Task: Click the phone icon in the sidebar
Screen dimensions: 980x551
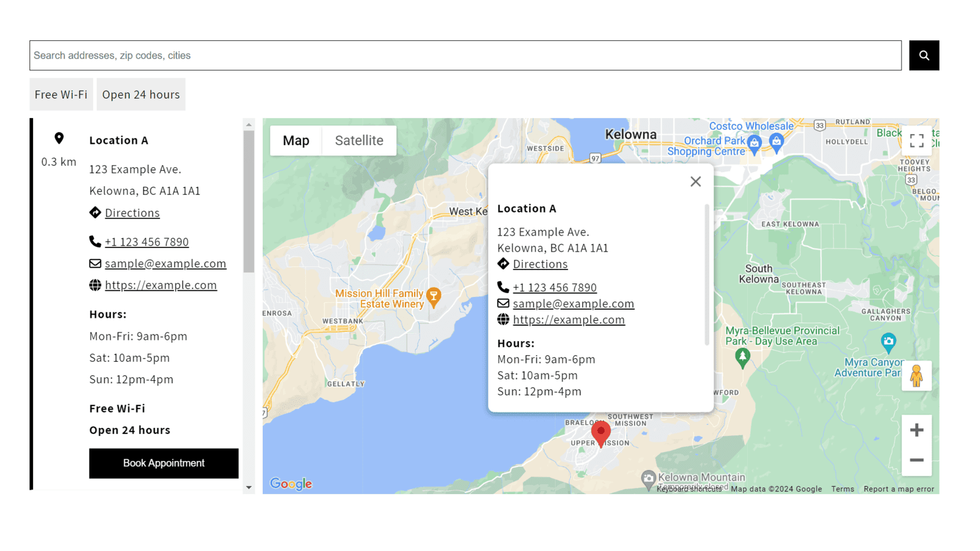Action: pyautogui.click(x=95, y=241)
